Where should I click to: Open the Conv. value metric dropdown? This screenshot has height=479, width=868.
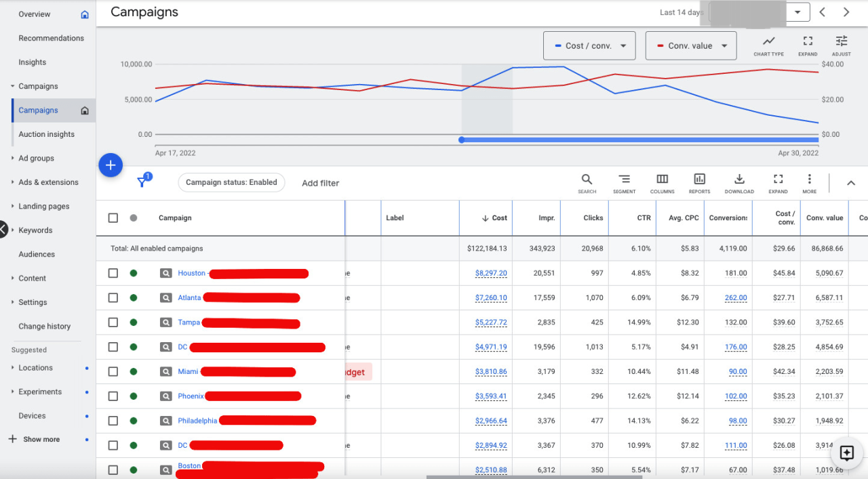(x=690, y=46)
